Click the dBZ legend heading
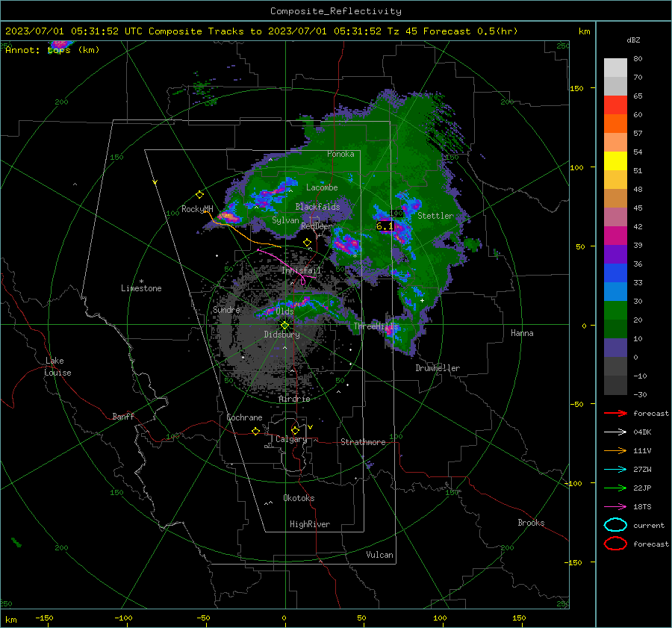Screen dimensions: 672x628 pos(633,40)
